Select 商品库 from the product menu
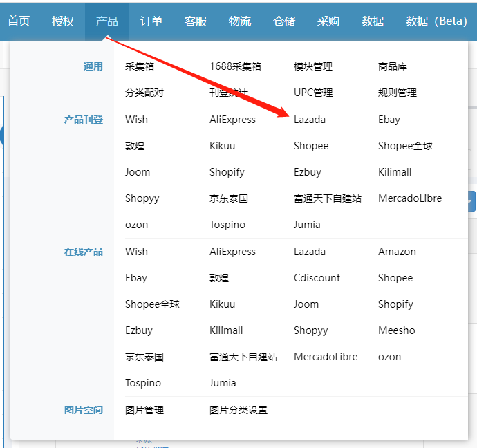The height and width of the screenshot is (448, 477). (x=392, y=66)
